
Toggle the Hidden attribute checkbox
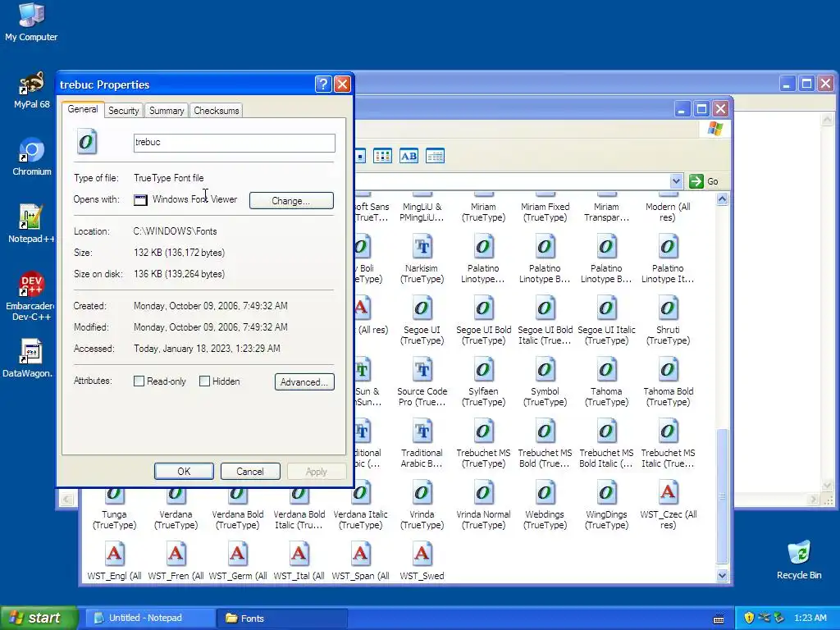[x=204, y=381]
